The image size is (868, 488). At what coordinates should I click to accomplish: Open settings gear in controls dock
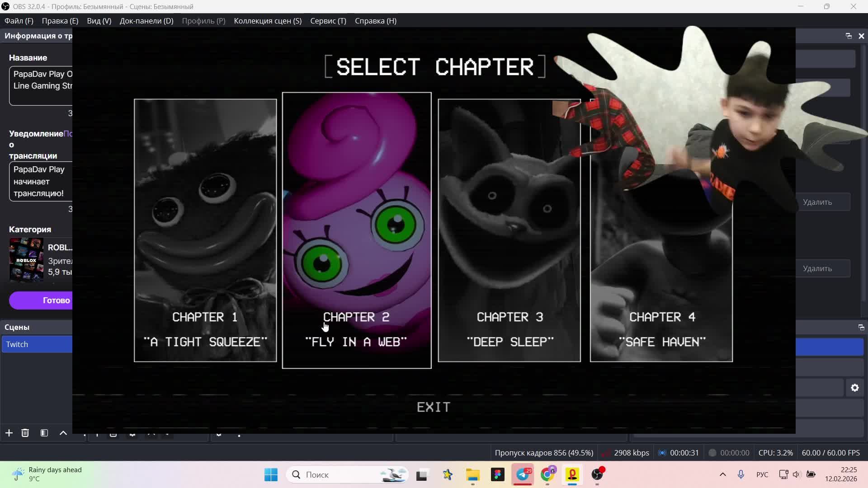[855, 388]
